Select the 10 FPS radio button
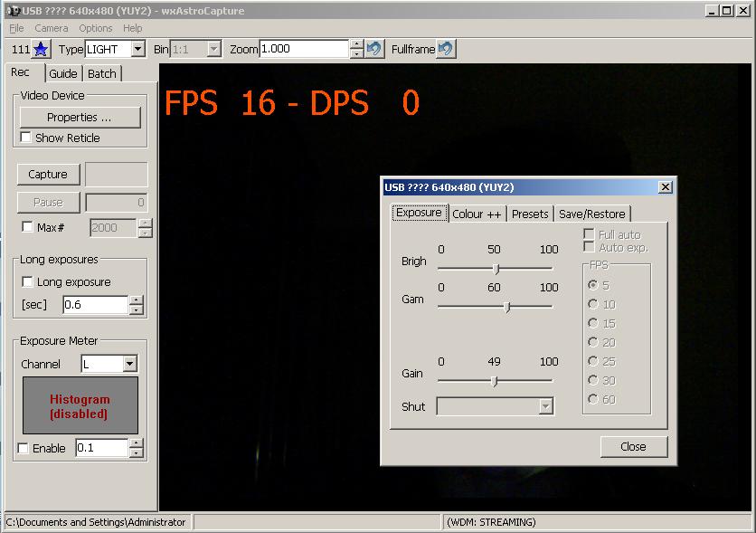The width and height of the screenshot is (756, 533). tap(593, 304)
